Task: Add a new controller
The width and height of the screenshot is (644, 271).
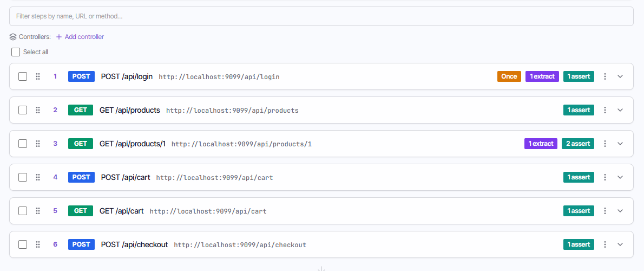Action: pos(80,37)
